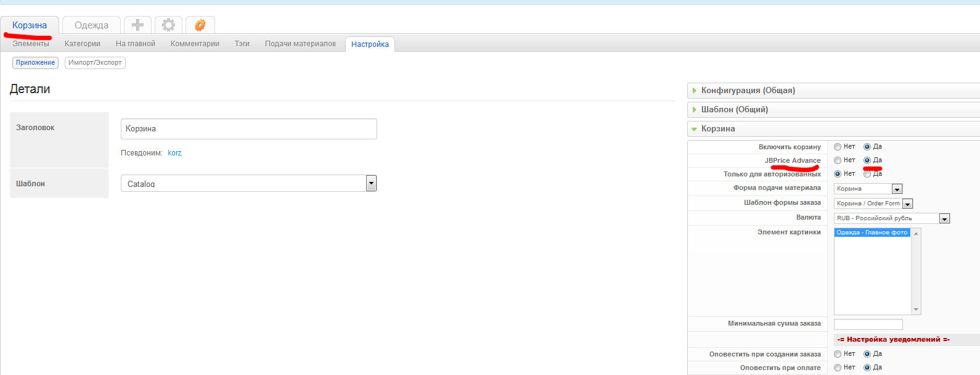The width and height of the screenshot is (980, 375).
Task: Click the Минимальная сумма заказа input field
Action: [x=868, y=324]
